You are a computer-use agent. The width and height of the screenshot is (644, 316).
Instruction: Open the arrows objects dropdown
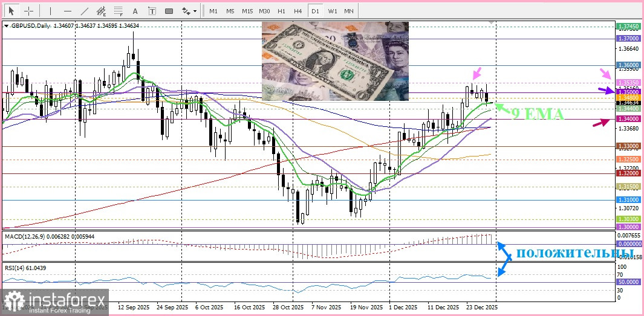[190, 11]
